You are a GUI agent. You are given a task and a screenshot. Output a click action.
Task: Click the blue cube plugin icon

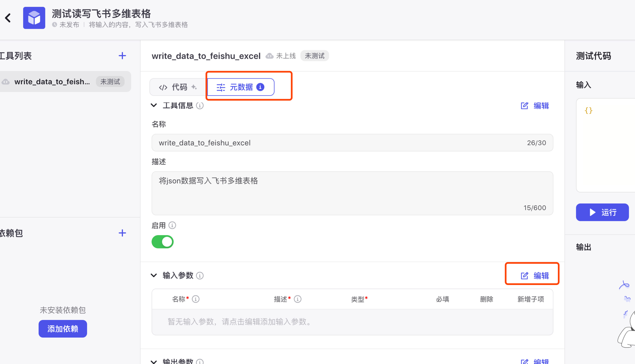[x=34, y=18]
